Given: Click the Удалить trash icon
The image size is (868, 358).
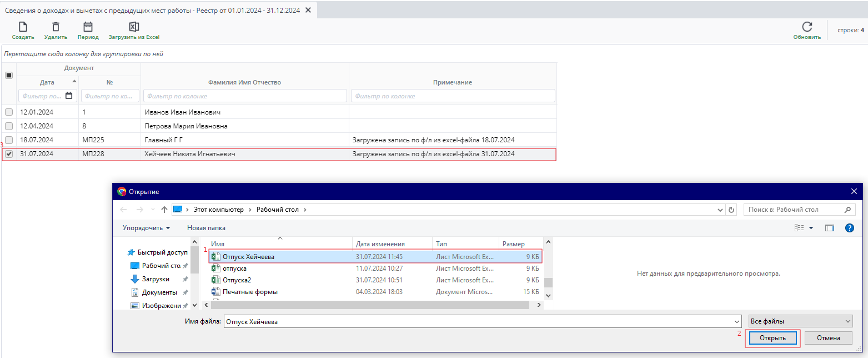Looking at the screenshot, I should (56, 27).
